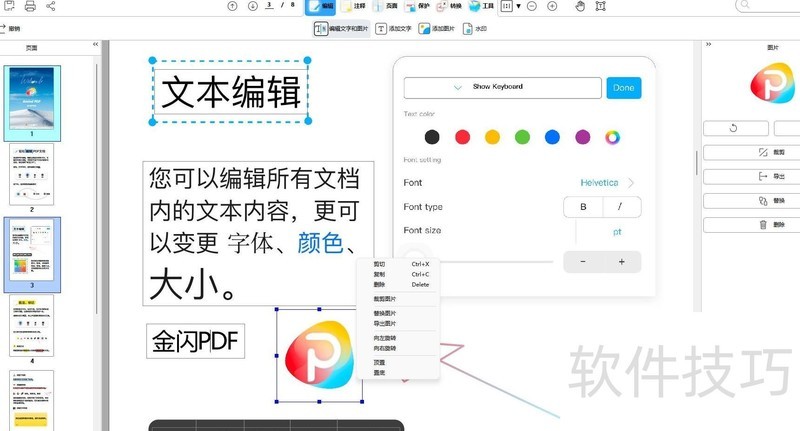Viewport: 800px width, 431px height.
Task: Click the fit page icon
Action: 601,6
